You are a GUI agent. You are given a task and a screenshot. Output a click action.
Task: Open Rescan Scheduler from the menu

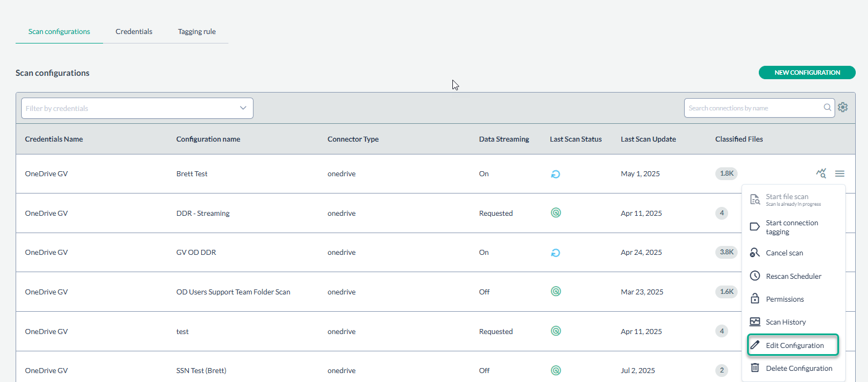[x=793, y=276]
